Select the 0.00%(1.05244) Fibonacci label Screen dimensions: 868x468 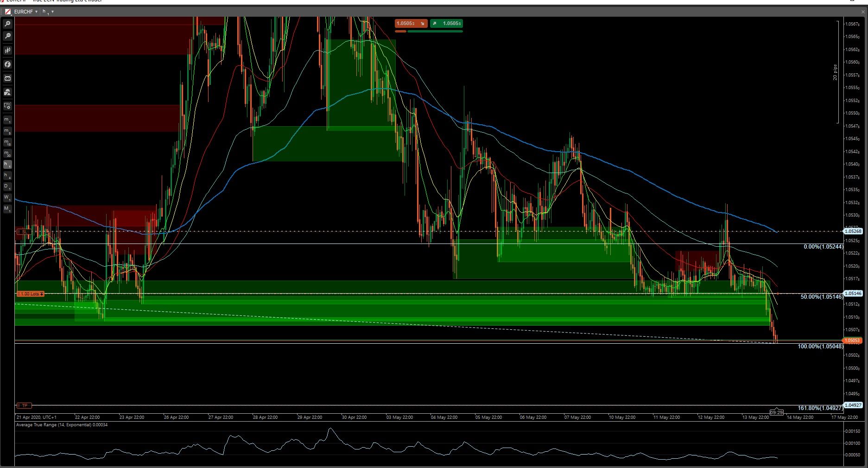[x=824, y=247]
